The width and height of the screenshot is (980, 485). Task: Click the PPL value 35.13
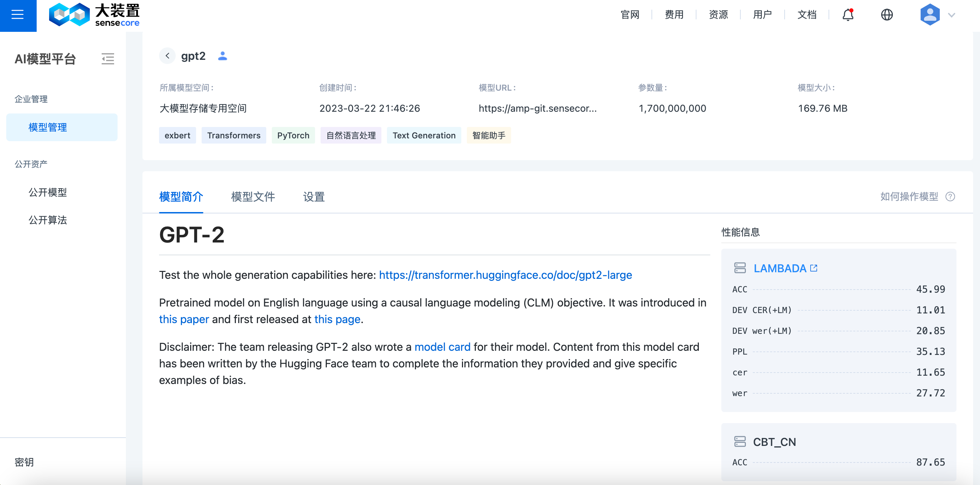[931, 351]
